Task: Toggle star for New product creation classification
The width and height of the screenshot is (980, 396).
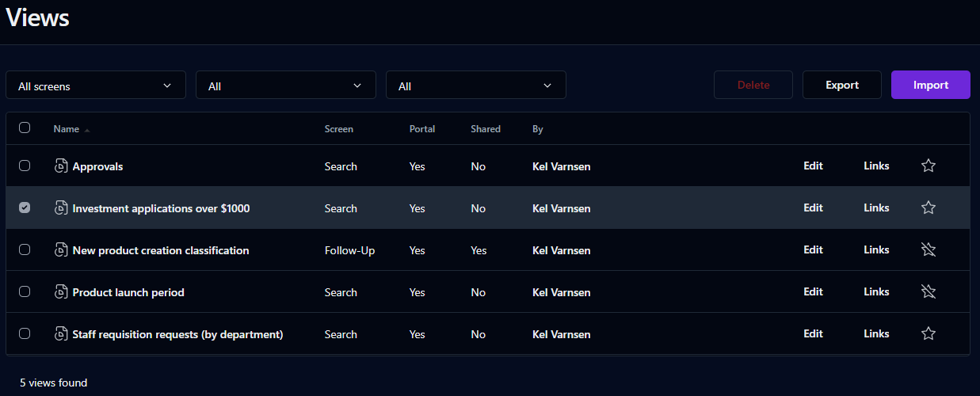Action: (929, 250)
